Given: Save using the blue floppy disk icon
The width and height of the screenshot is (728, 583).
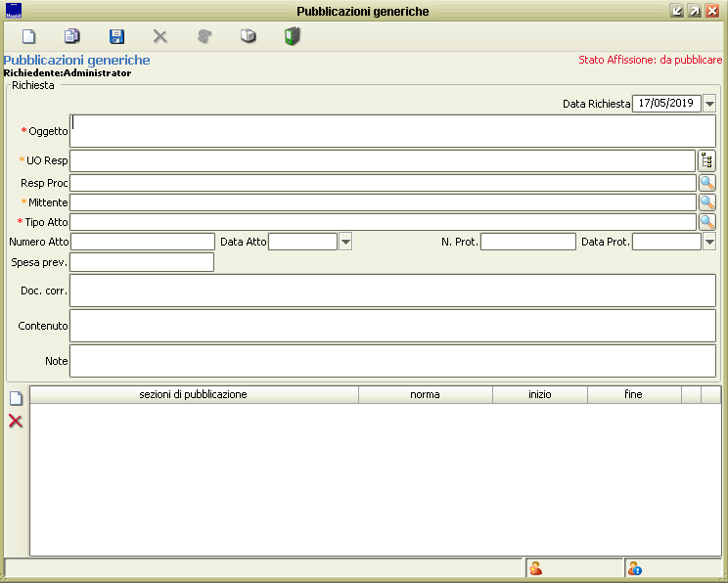Looking at the screenshot, I should (116, 36).
